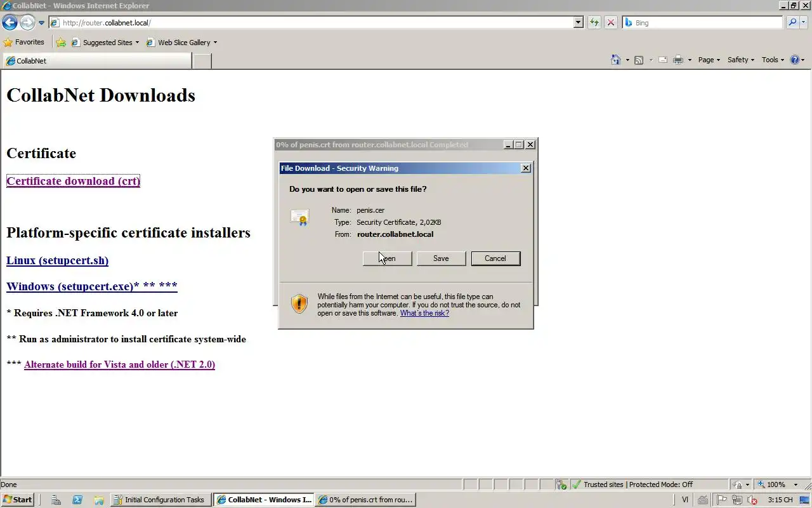
Task: Open the Help question mark menu
Action: click(797, 60)
